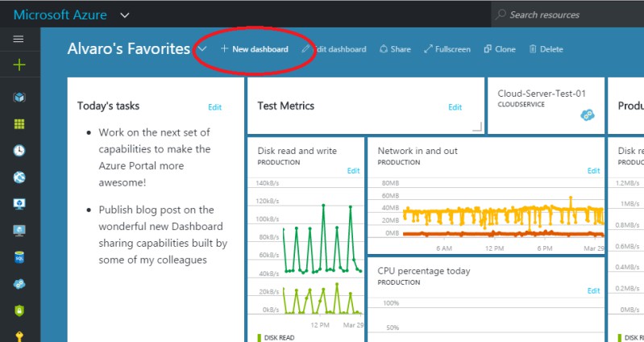Screen dimensions: 644x342
Task: Click Edit on Network in and out tile
Action: coord(593,170)
